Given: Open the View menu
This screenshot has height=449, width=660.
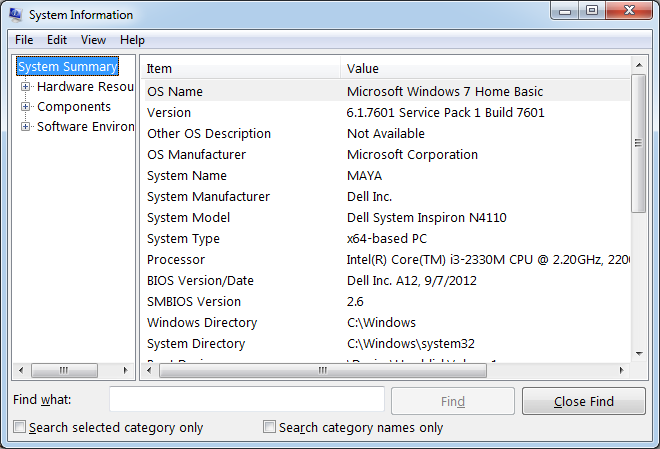Looking at the screenshot, I should point(93,40).
